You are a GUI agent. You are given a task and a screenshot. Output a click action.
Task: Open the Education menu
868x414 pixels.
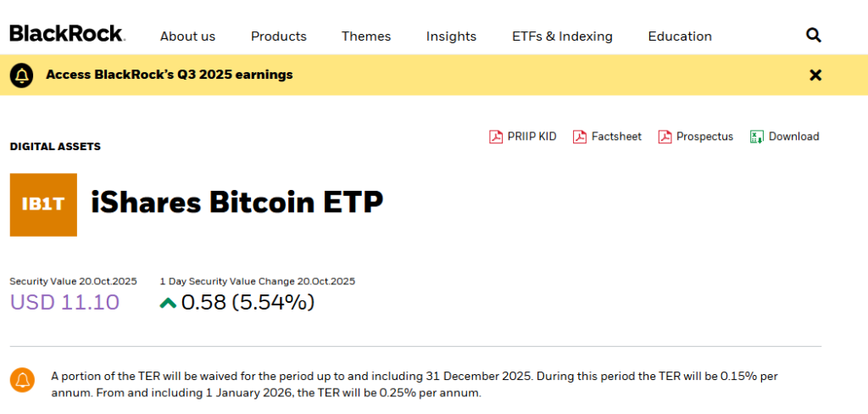click(680, 36)
